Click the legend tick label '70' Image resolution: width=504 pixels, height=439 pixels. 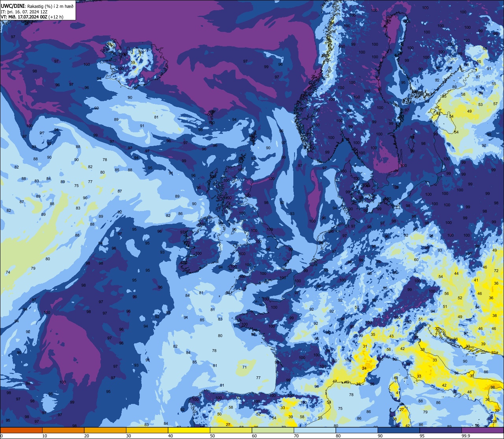click(296, 436)
